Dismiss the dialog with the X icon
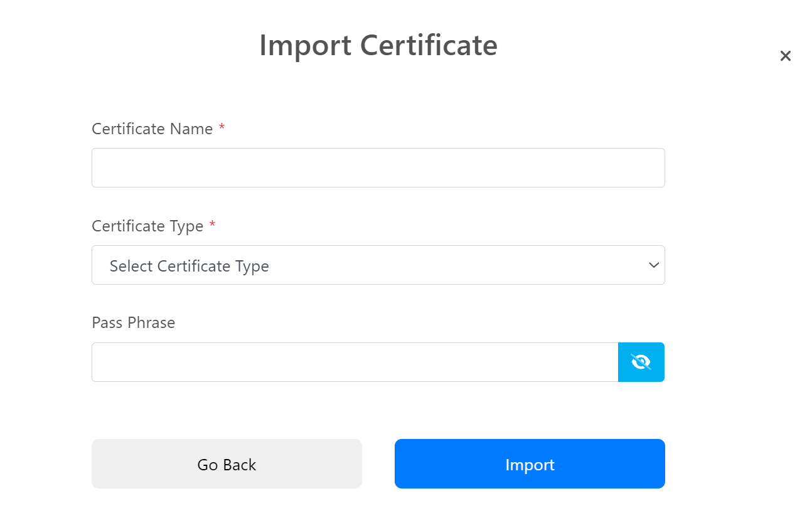The image size is (812, 528). click(x=785, y=56)
